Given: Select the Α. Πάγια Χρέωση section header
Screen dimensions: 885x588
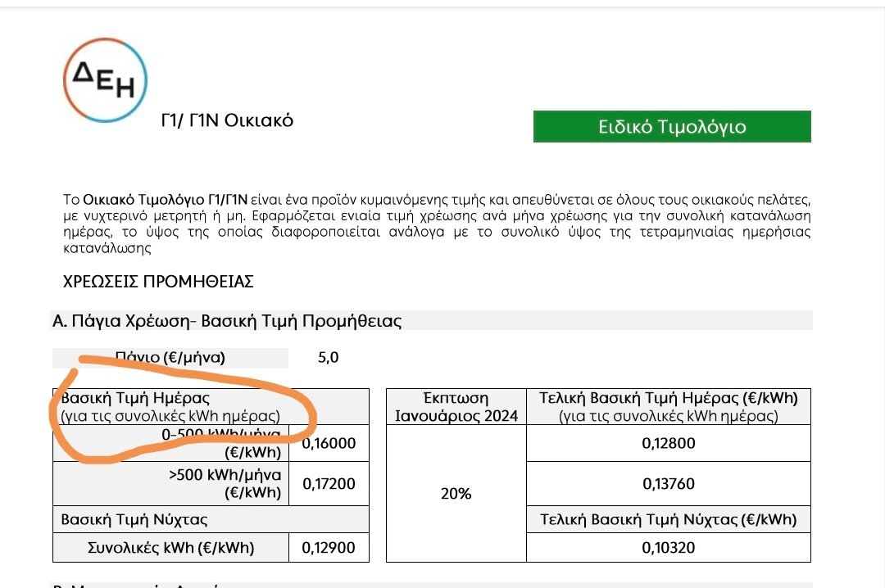Looking at the screenshot, I should click(432, 320).
